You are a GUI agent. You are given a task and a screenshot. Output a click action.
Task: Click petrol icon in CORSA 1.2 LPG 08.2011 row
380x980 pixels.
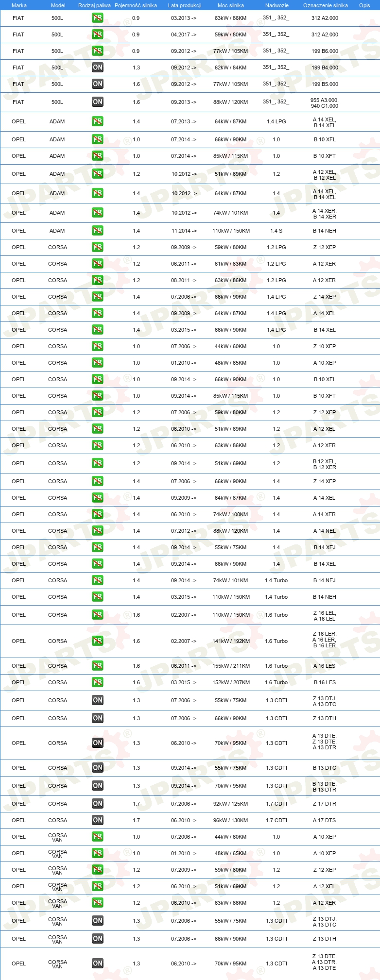(x=98, y=280)
